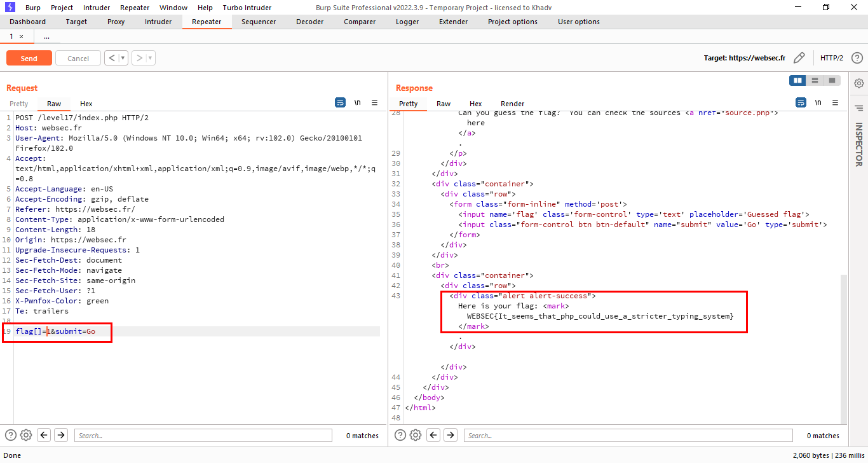Image resolution: width=868 pixels, height=463 pixels.
Task: Toggle request non-printable characters \n
Action: 358,102
